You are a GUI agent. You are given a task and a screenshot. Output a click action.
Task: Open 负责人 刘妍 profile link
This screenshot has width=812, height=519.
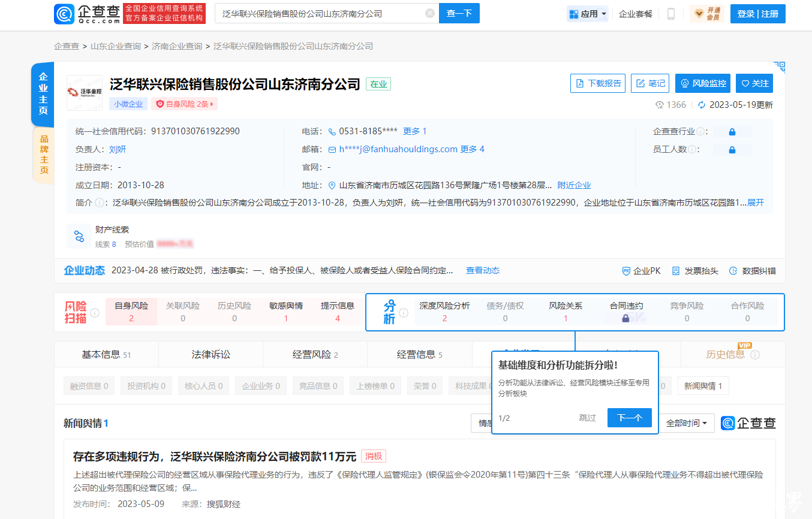tap(118, 149)
